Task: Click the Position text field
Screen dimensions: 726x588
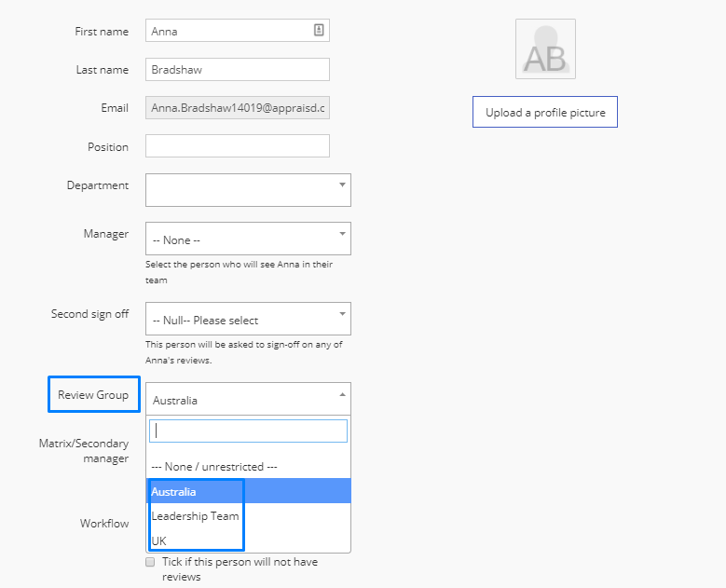Action: point(237,146)
